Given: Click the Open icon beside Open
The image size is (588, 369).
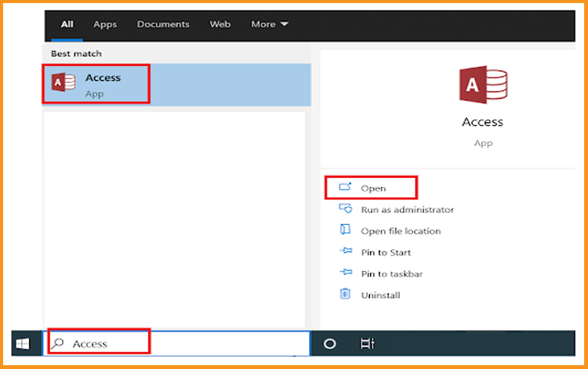Looking at the screenshot, I should pos(345,187).
